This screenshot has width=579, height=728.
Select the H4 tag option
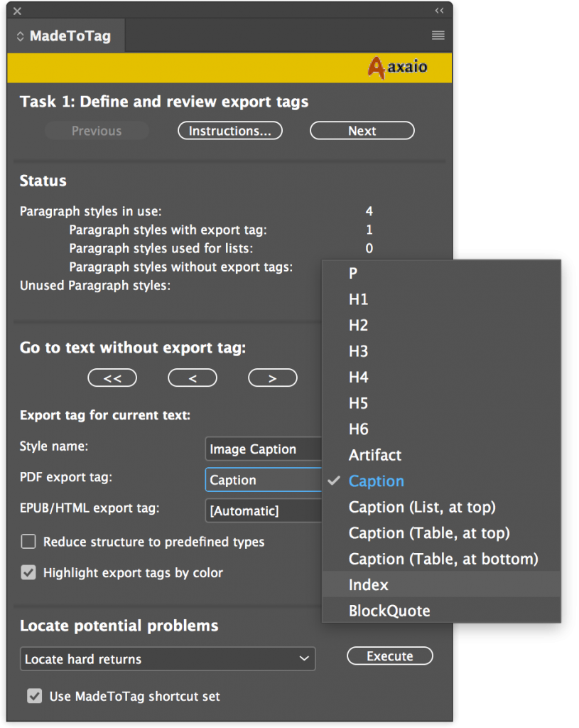tap(442, 377)
